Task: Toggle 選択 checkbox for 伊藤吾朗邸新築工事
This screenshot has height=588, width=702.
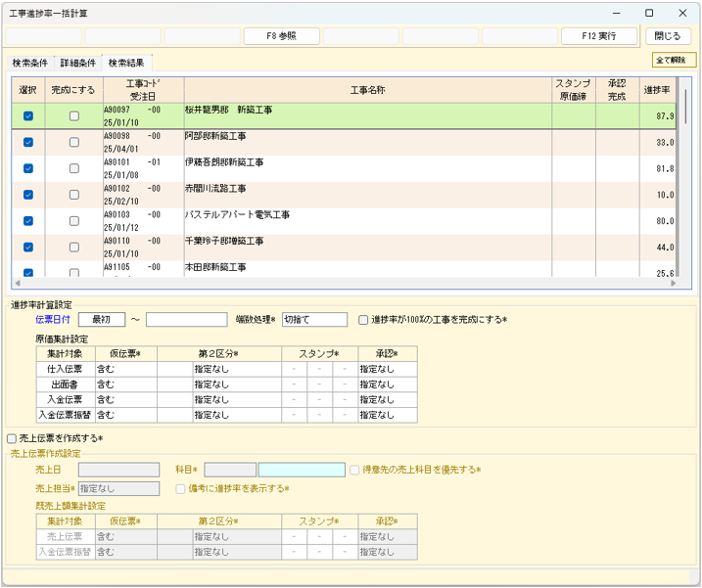Action: [27, 168]
